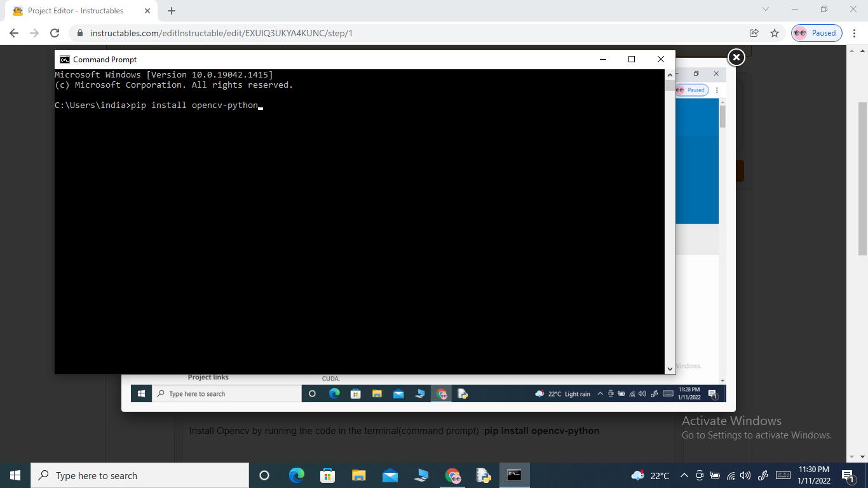Open Chrome from the taskbar
Image resolution: width=868 pixels, height=488 pixels.
452,475
